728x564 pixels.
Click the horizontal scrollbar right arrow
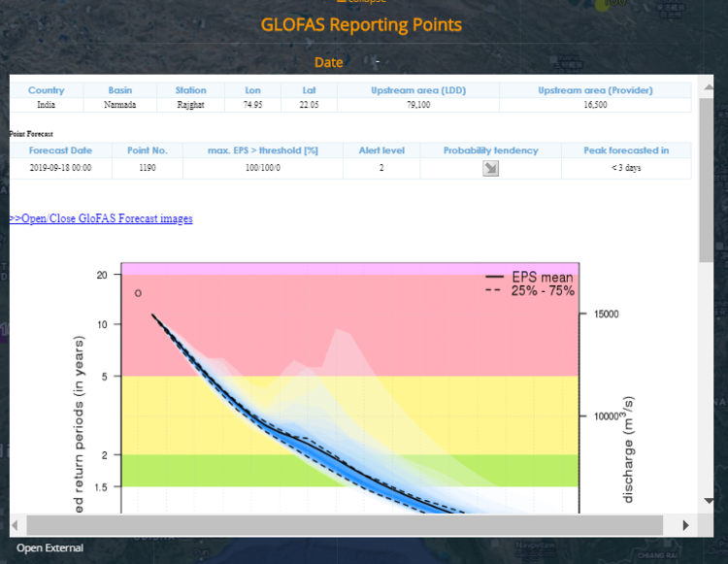(x=685, y=525)
